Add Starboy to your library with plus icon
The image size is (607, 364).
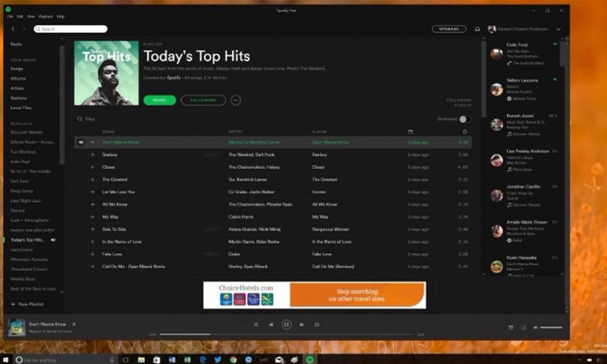[x=93, y=155]
